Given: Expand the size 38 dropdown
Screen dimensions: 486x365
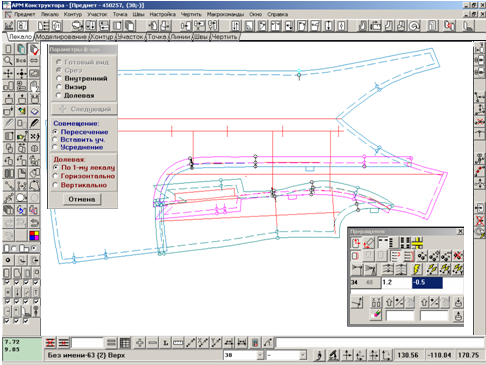Looking at the screenshot, I should tap(260, 355).
